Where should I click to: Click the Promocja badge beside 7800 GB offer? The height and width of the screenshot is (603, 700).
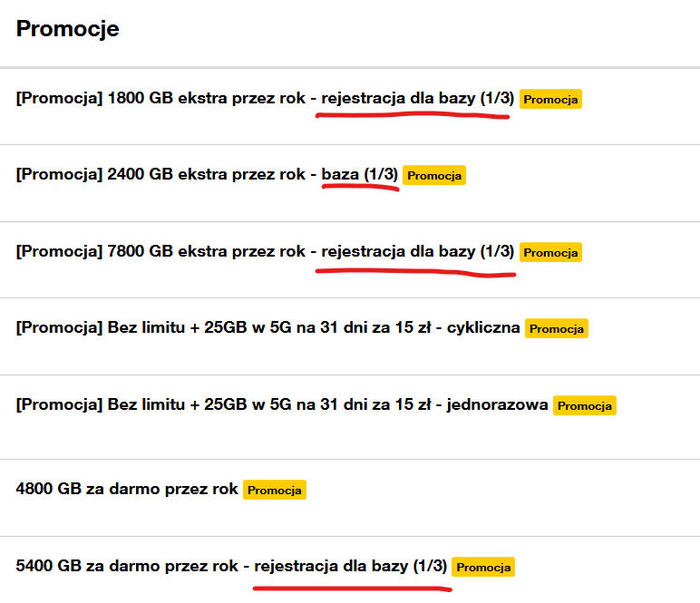pyautogui.click(x=550, y=252)
